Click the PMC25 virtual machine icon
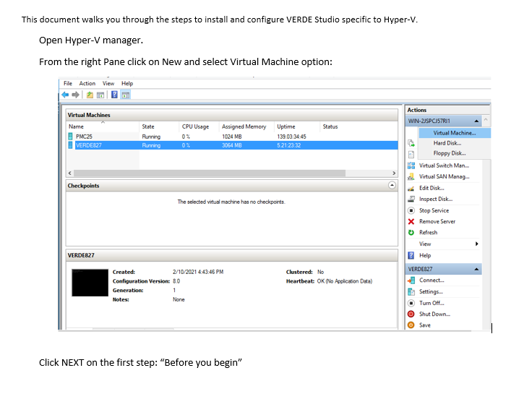The height and width of the screenshot is (420, 511). coord(70,136)
